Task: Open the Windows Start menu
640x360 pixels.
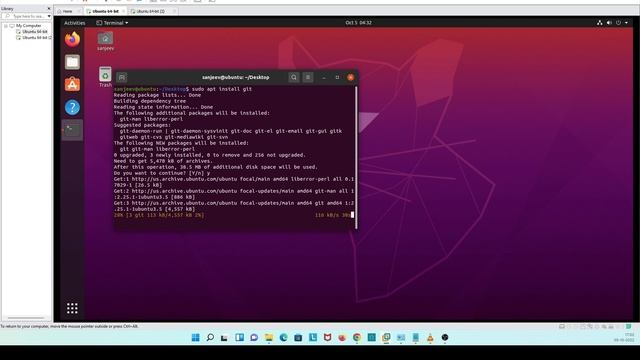Action: (x=196, y=337)
